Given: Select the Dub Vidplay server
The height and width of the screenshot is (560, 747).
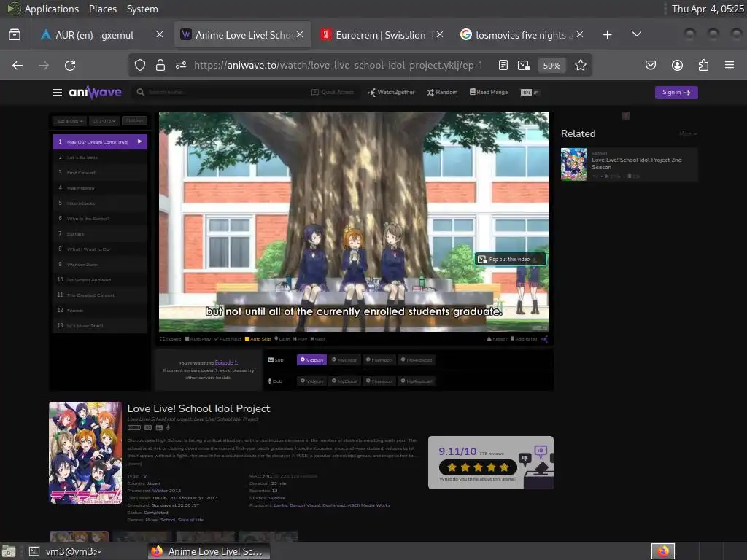Looking at the screenshot, I should (x=311, y=381).
